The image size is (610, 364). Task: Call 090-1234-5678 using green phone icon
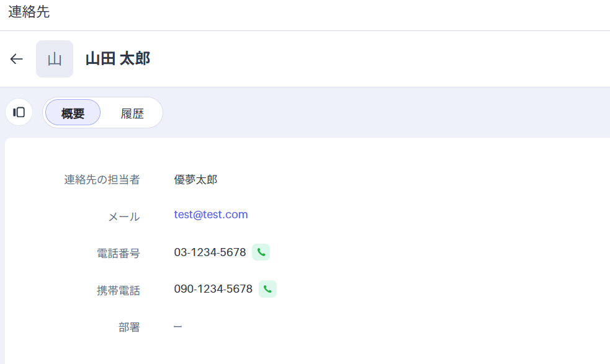pyautogui.click(x=267, y=289)
